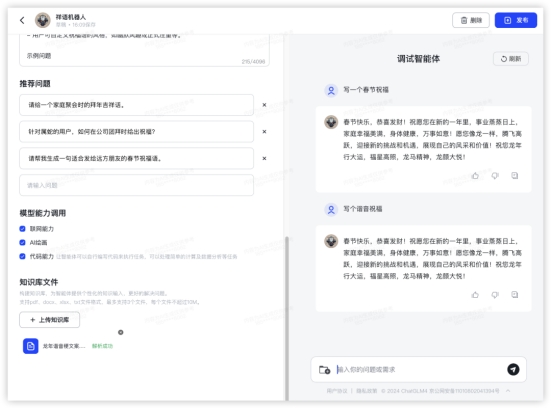Remove the third recommended question
Screen dimensions: 551x409
pos(264,158)
